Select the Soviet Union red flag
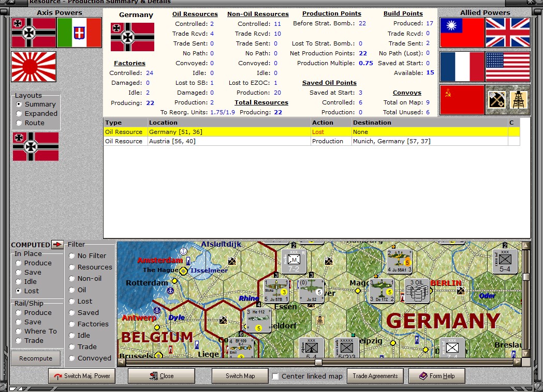 tap(462, 100)
